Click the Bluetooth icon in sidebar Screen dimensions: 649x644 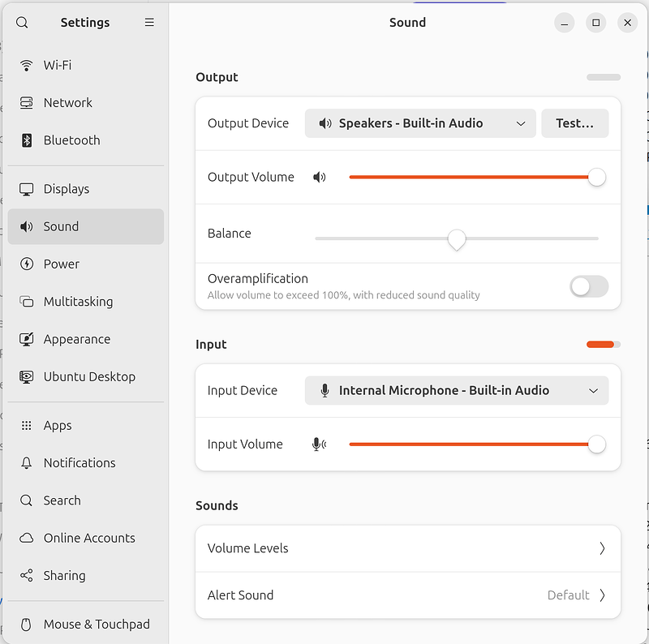click(x=27, y=140)
